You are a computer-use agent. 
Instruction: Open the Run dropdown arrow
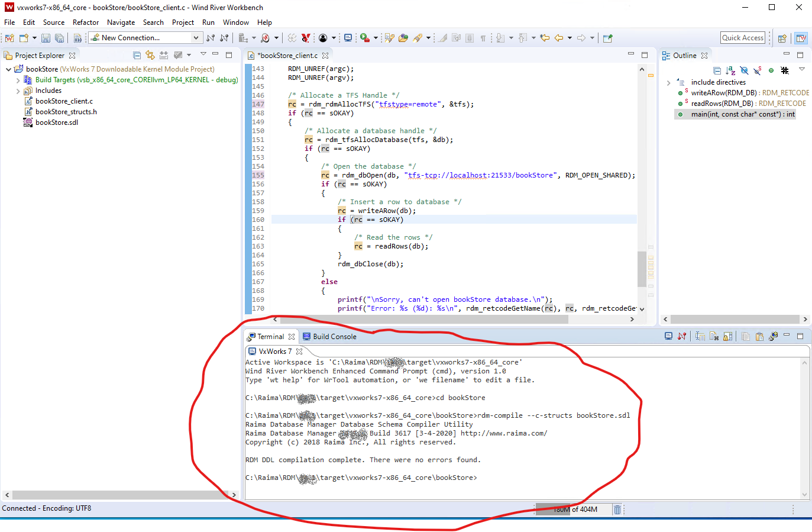376,38
